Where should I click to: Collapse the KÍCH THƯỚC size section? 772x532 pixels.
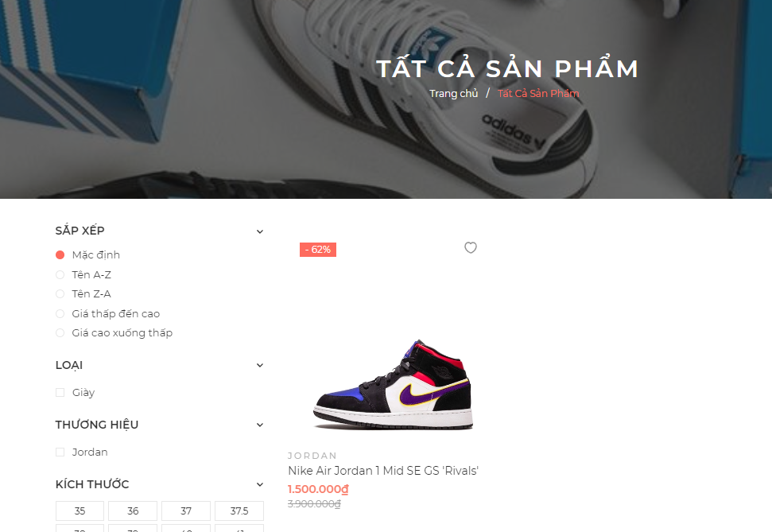point(260,485)
